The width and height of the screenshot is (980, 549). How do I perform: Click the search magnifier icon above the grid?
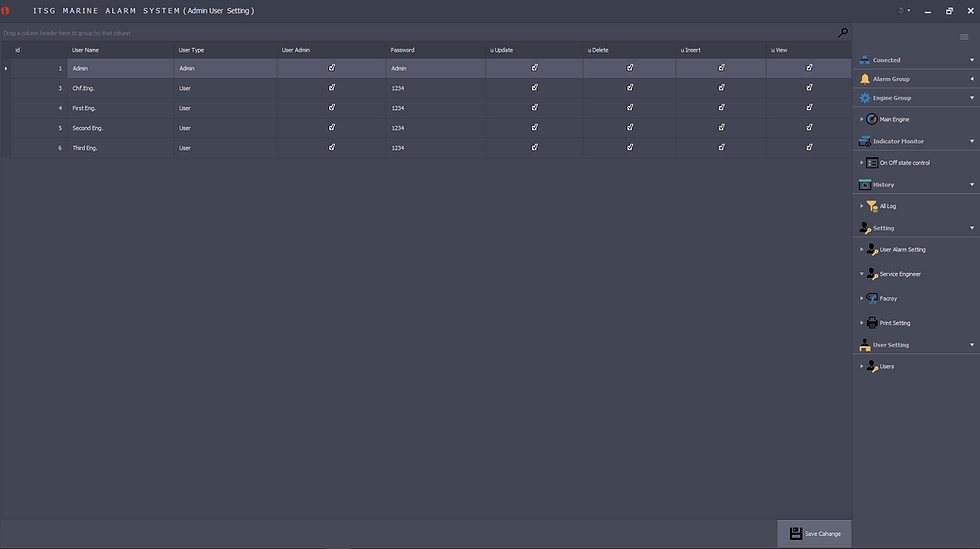pyautogui.click(x=843, y=33)
